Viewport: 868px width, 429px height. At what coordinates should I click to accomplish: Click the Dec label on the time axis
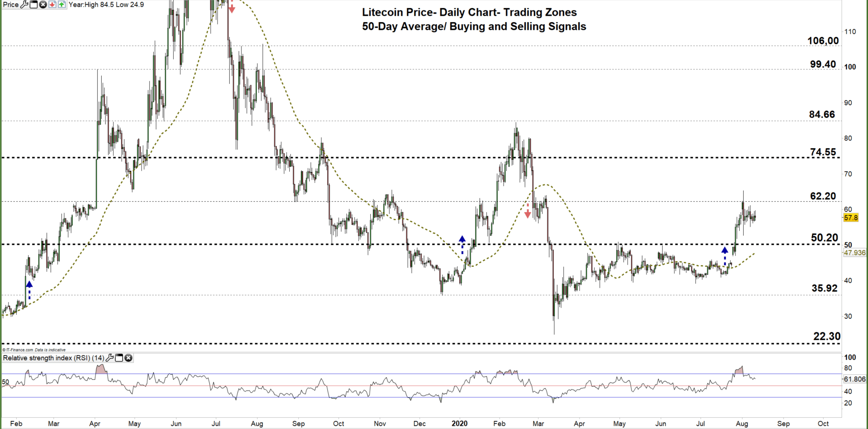point(420,424)
